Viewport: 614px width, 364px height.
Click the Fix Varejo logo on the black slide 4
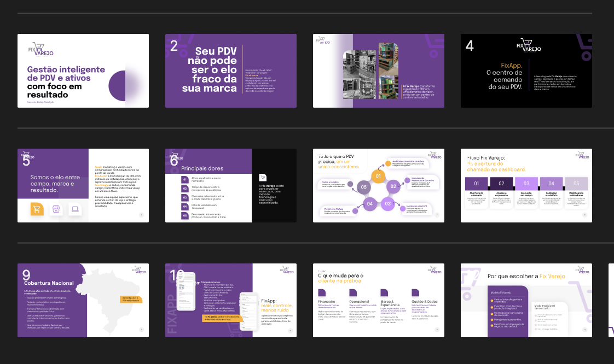coord(528,45)
